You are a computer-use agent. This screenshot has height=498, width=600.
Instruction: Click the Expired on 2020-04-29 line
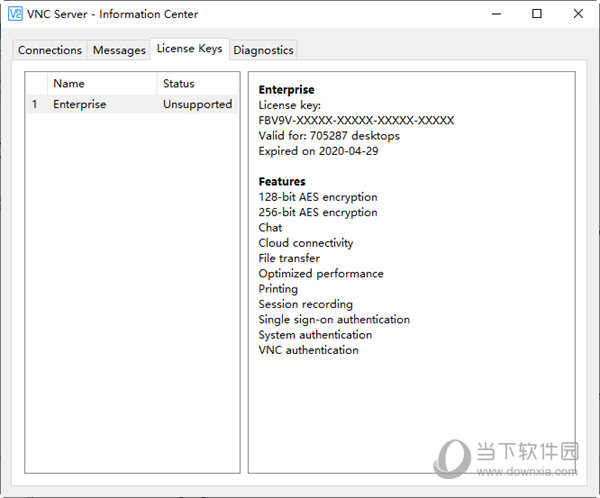[318, 151]
